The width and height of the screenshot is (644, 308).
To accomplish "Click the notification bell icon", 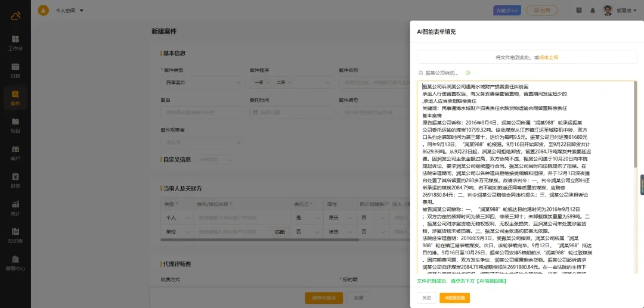I will tap(593, 10).
